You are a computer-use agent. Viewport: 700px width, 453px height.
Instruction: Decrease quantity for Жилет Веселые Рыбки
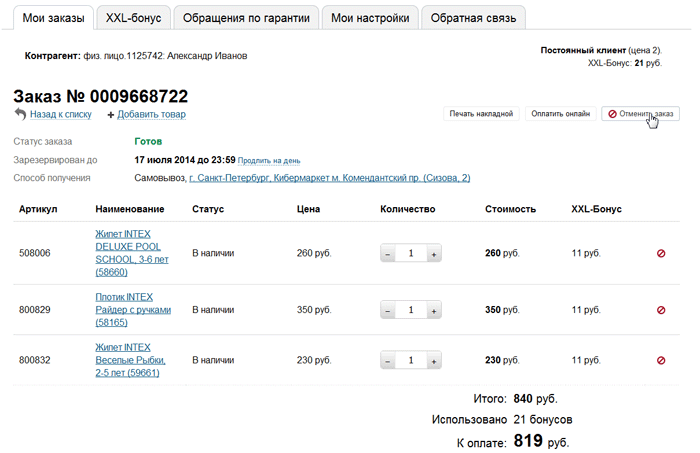tap(388, 360)
